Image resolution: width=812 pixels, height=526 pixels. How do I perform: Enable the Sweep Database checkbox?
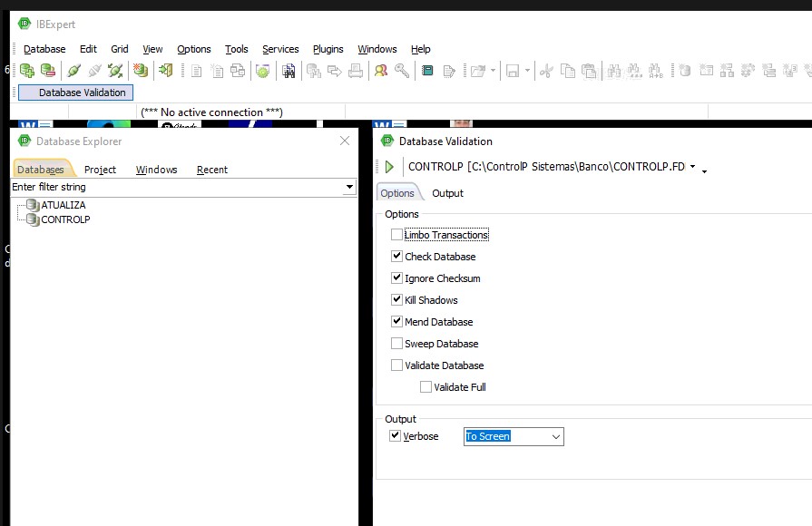[x=396, y=343]
